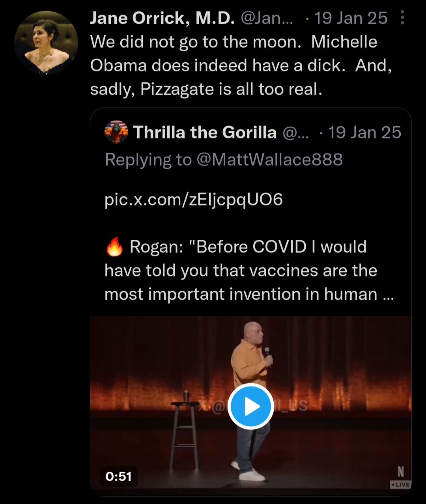Open the pic.x.com/zEIjcpqUO6 link
This screenshot has width=426, height=504.
tap(194, 200)
